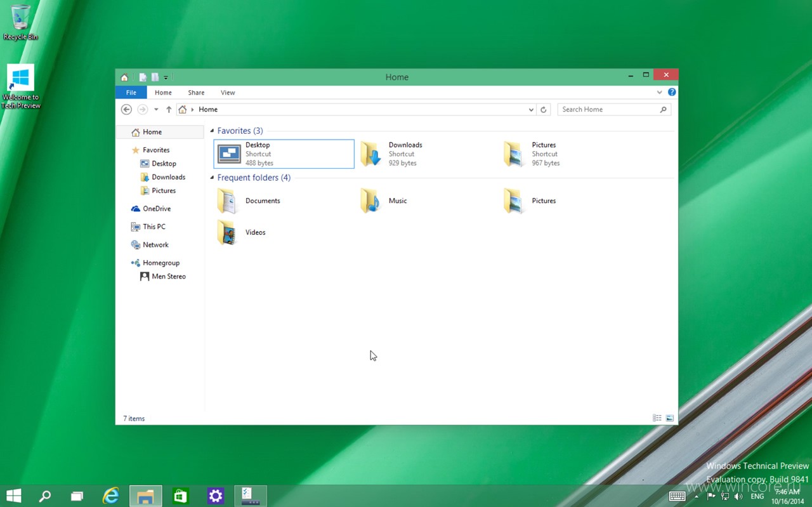Click the volume speaker tray icon
Viewport: 812px width, 507px height.
pyautogui.click(x=738, y=496)
